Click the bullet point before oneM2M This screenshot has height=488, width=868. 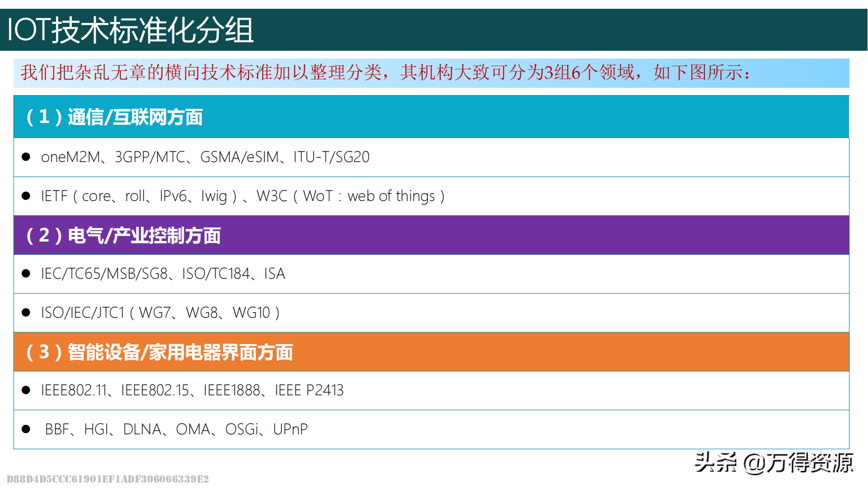26,157
